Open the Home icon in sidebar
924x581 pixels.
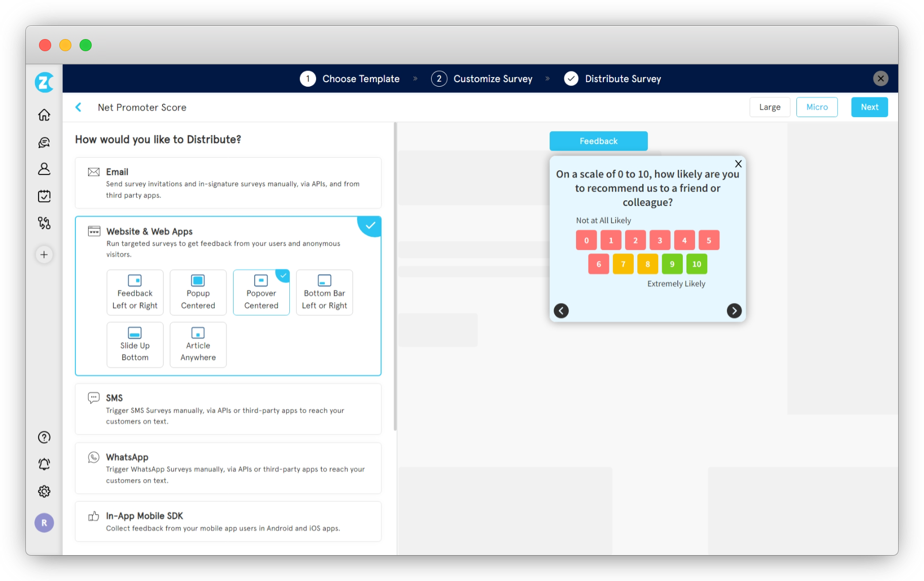coord(44,115)
